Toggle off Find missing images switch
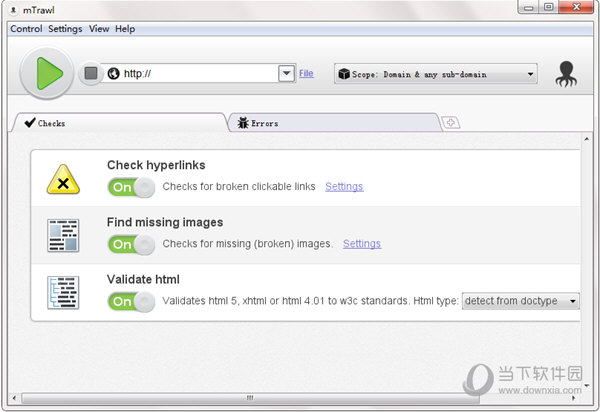 pyautogui.click(x=131, y=244)
